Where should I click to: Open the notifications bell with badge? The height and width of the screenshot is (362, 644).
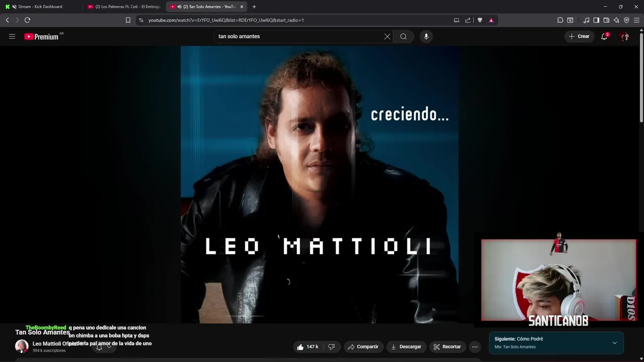[x=604, y=36]
